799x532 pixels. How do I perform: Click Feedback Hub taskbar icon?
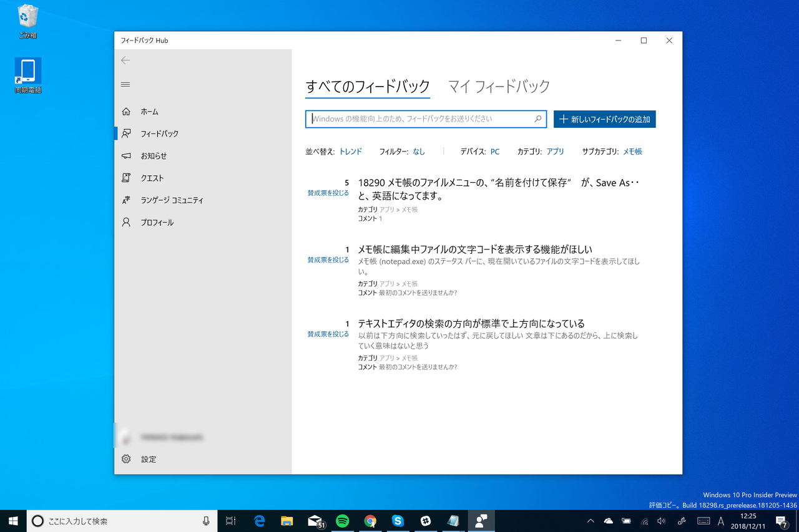481,521
